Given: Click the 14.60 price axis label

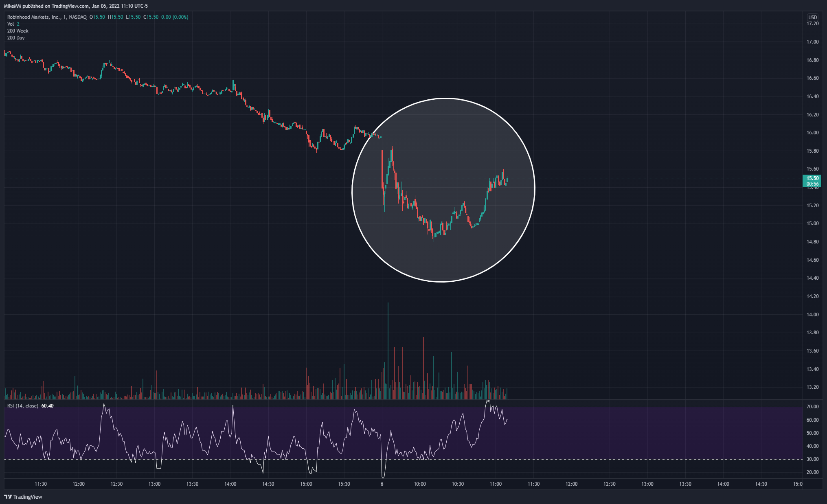Looking at the screenshot, I should click(812, 260).
